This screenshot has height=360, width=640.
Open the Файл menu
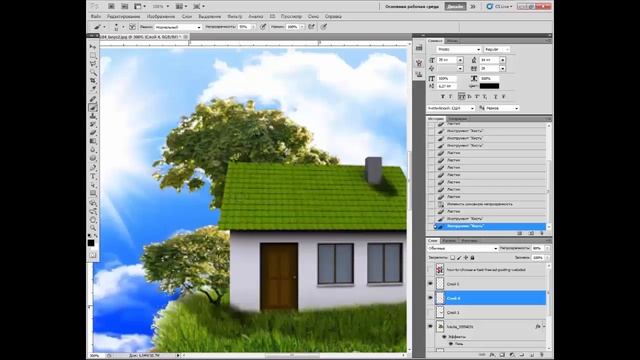pos(96,17)
